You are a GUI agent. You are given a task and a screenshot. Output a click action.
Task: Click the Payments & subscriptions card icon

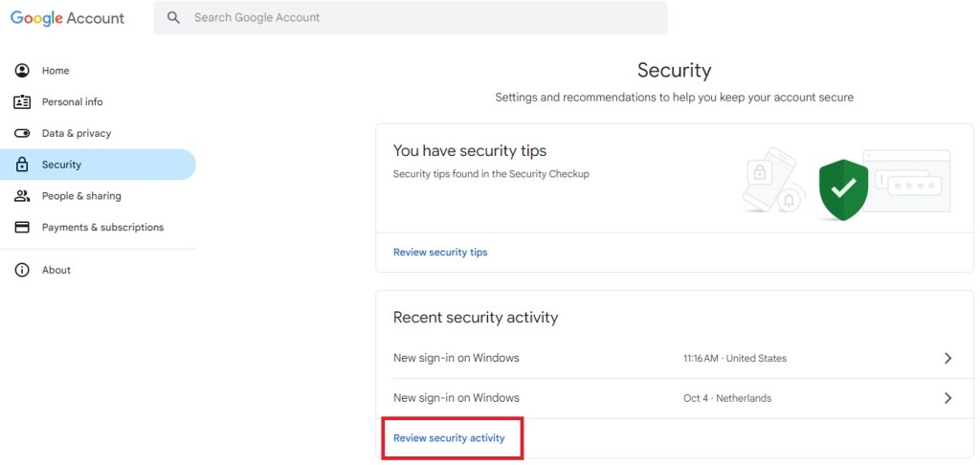[x=22, y=228]
